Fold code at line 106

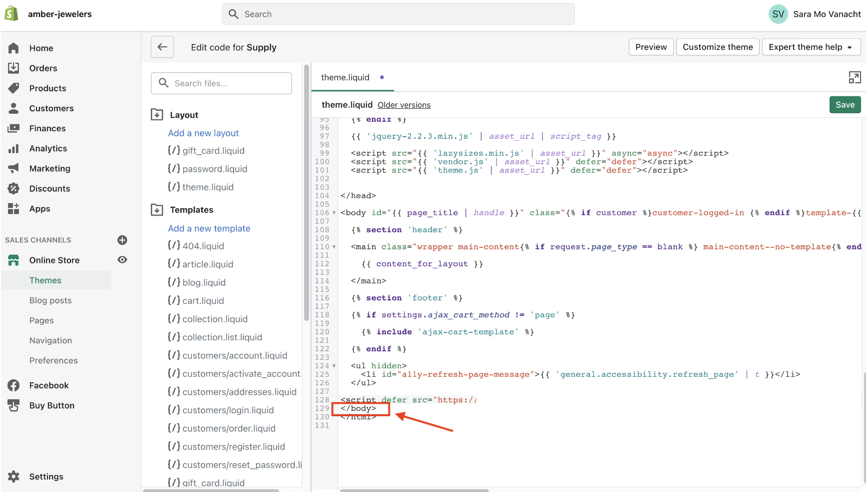click(x=334, y=213)
